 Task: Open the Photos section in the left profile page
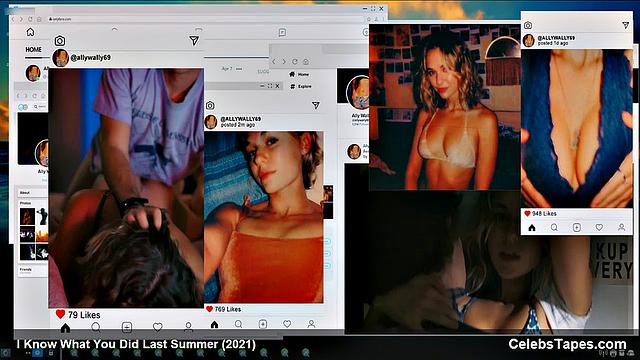[x=25, y=203]
